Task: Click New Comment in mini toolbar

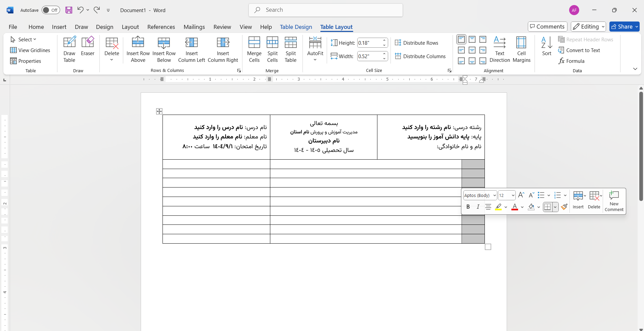Action: pyautogui.click(x=614, y=201)
